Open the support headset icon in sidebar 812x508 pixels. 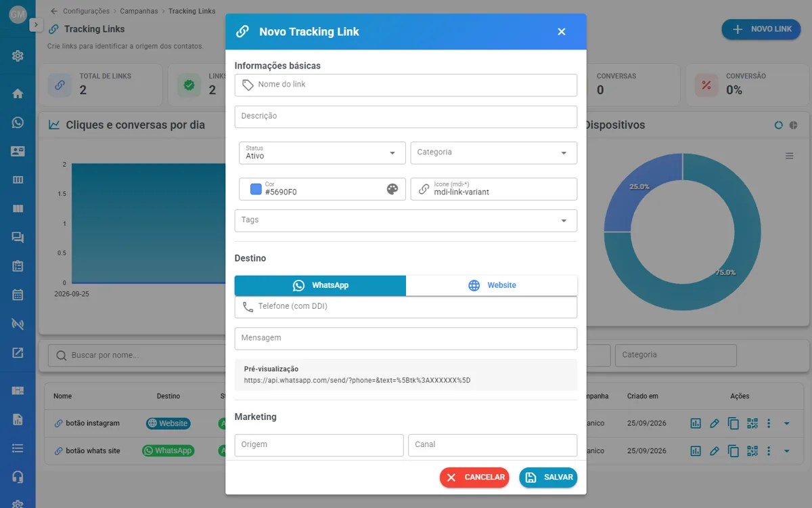[18, 477]
